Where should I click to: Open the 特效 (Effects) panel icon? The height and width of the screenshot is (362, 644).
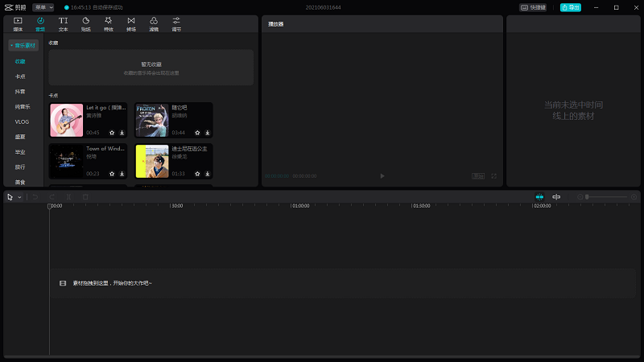click(109, 23)
